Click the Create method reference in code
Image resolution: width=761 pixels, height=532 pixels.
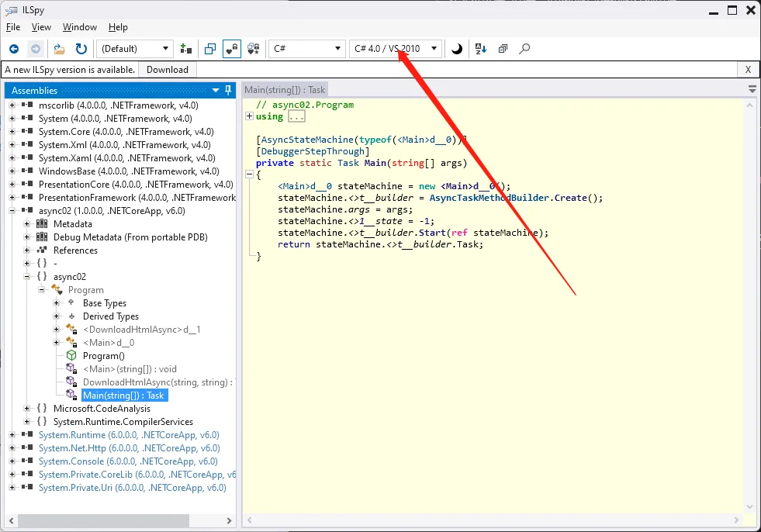pyautogui.click(x=570, y=198)
